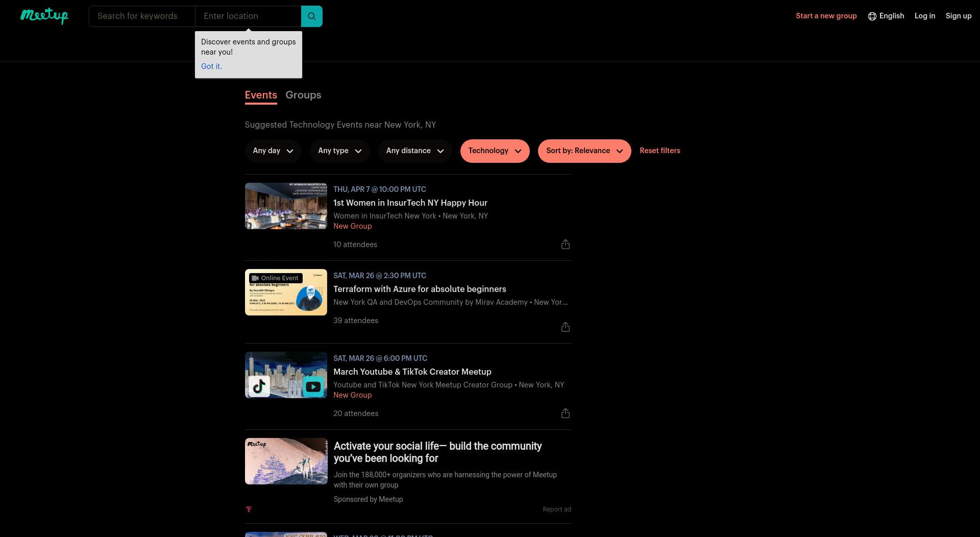Dismiss tooltip with Got it.
The width and height of the screenshot is (980, 537).
211,66
